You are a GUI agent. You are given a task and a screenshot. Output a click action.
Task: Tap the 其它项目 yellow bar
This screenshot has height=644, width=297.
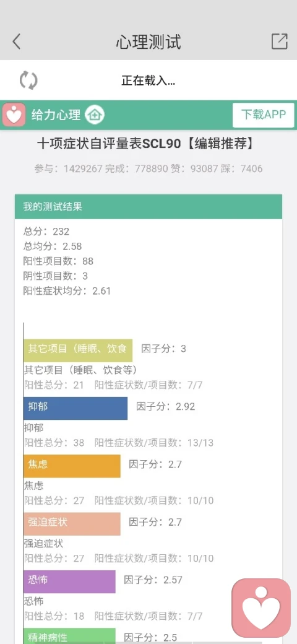coord(78,350)
